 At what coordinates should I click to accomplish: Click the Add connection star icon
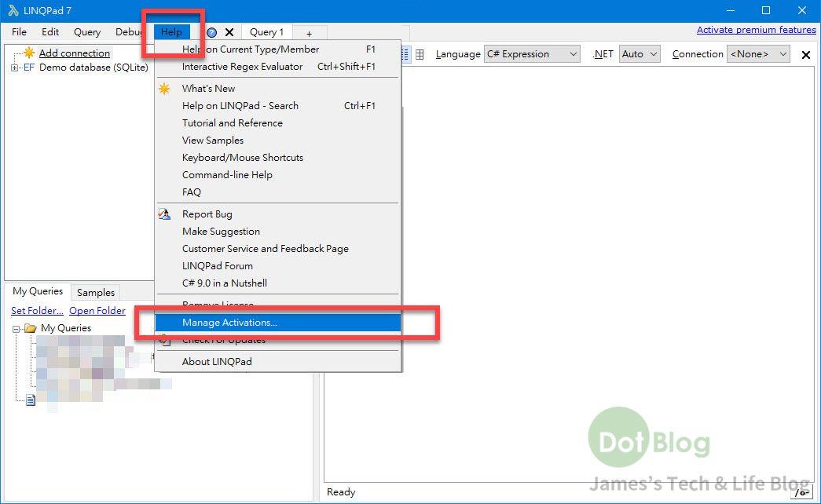(x=29, y=53)
